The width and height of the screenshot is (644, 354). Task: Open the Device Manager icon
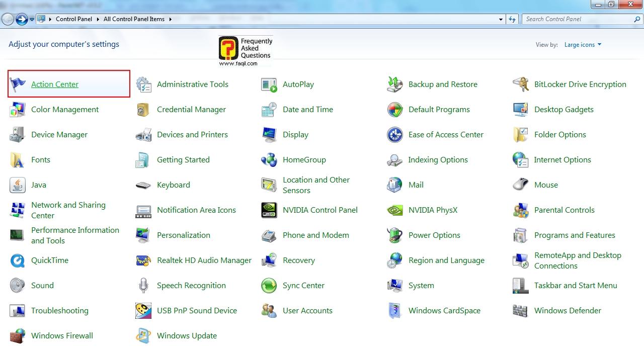(x=18, y=135)
